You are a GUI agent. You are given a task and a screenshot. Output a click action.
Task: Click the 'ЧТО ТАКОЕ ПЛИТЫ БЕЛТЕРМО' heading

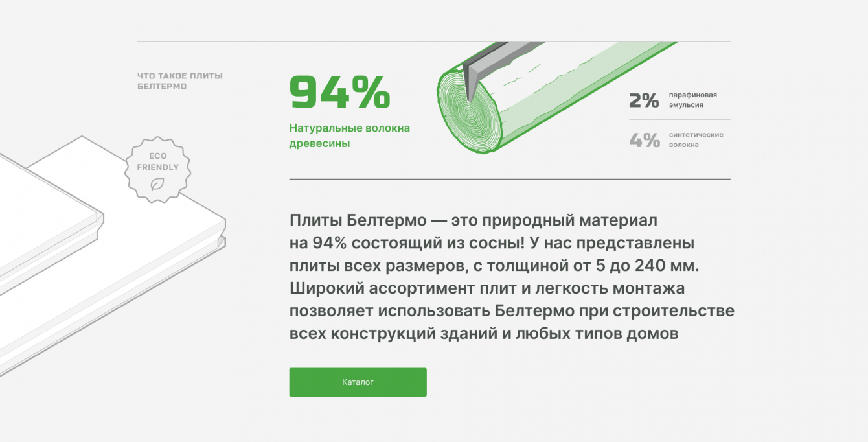pyautogui.click(x=179, y=81)
